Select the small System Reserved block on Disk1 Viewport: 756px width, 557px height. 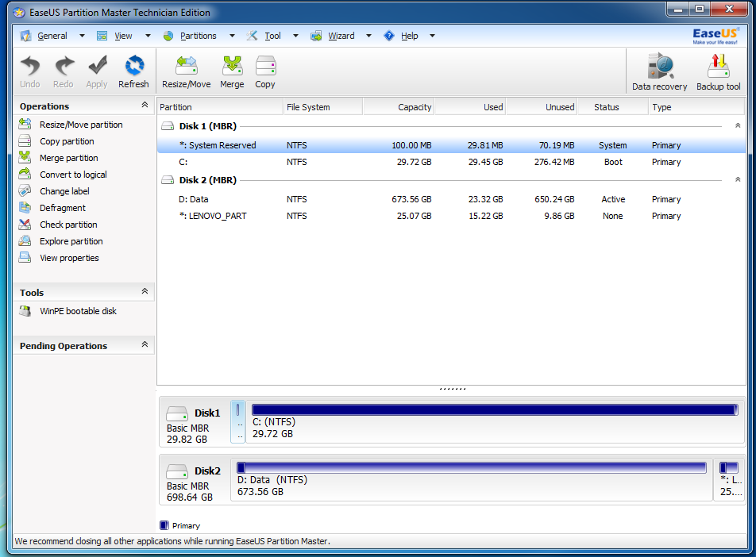pos(237,422)
